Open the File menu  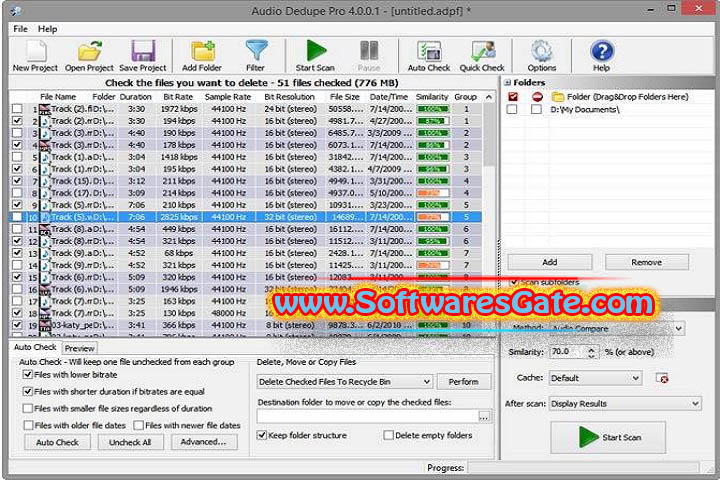tap(20, 29)
